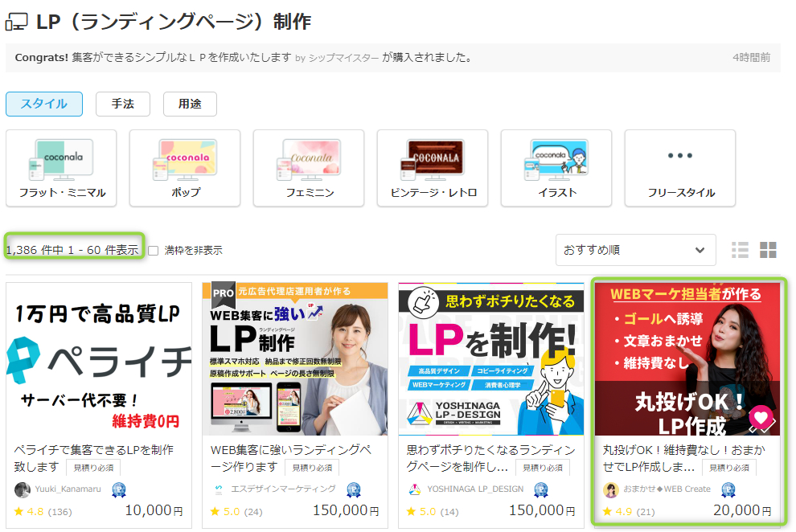Open the WEB集客に強いLP制作 thumbnail
The image size is (796, 532).
pos(295,359)
